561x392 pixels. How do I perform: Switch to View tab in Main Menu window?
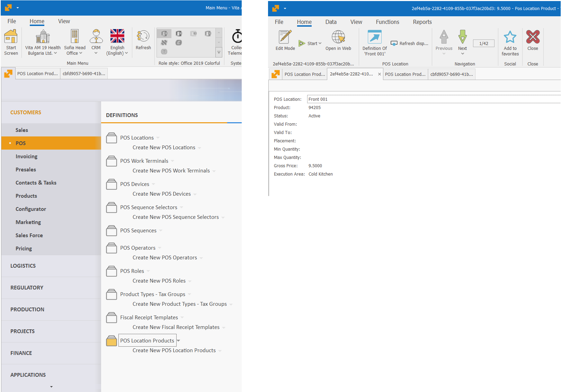[x=64, y=21]
